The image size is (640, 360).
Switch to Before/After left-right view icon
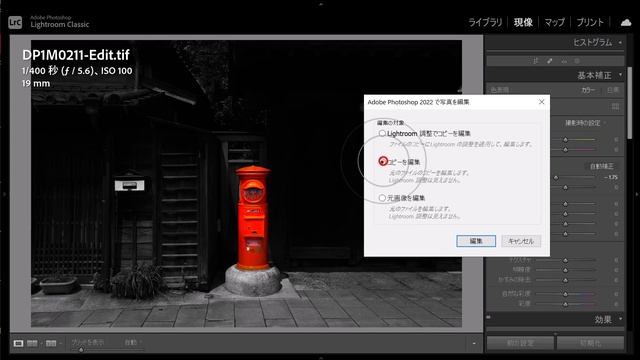click(x=32, y=343)
